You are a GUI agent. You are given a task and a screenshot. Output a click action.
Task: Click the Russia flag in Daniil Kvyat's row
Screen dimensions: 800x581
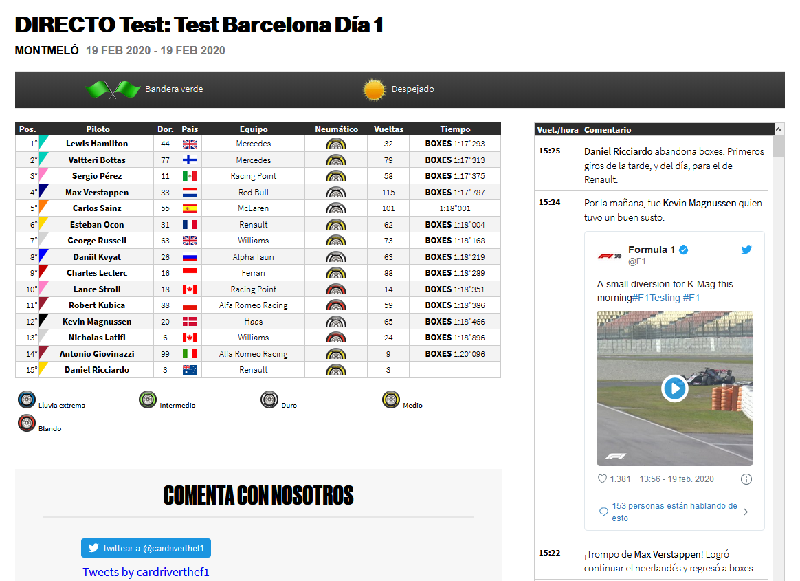(x=190, y=257)
